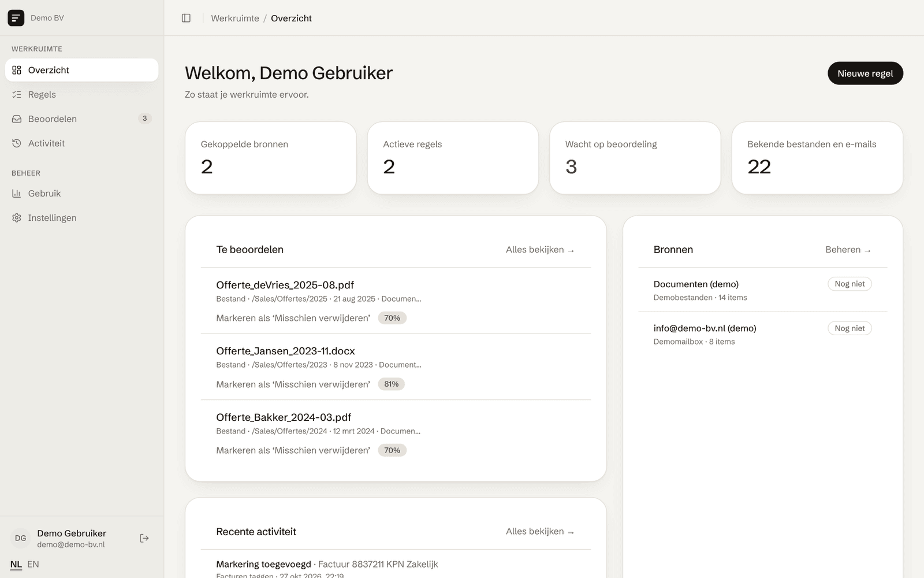
Task: Toggle the sidebar panel icon
Action: [186, 18]
